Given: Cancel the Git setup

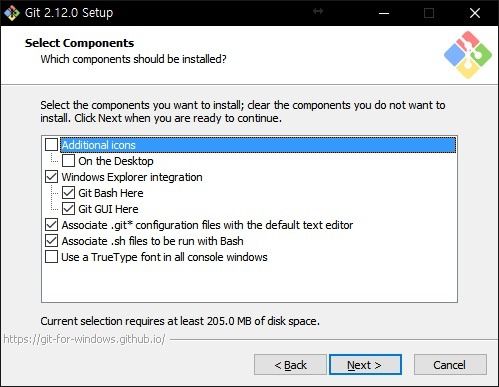Looking at the screenshot, I should [450, 365].
